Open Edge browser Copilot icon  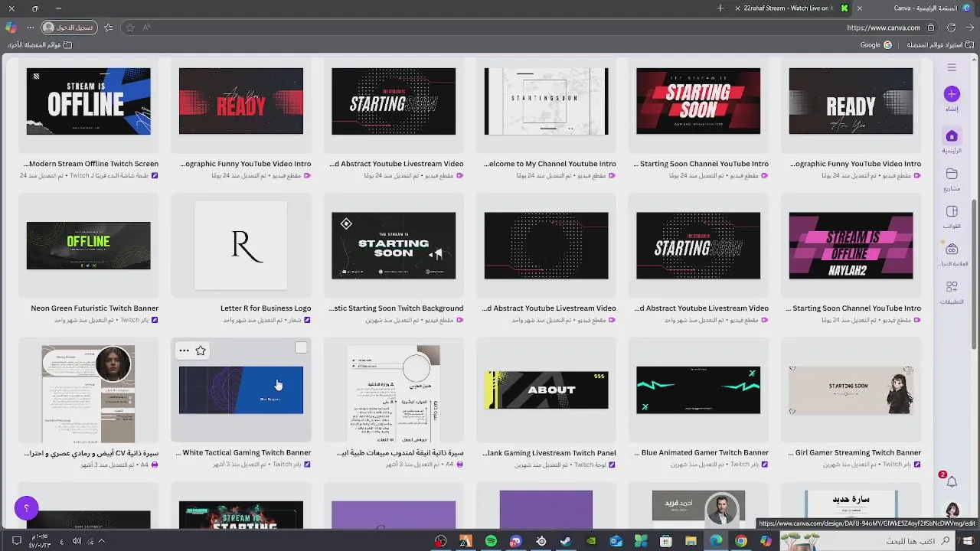click(11, 28)
